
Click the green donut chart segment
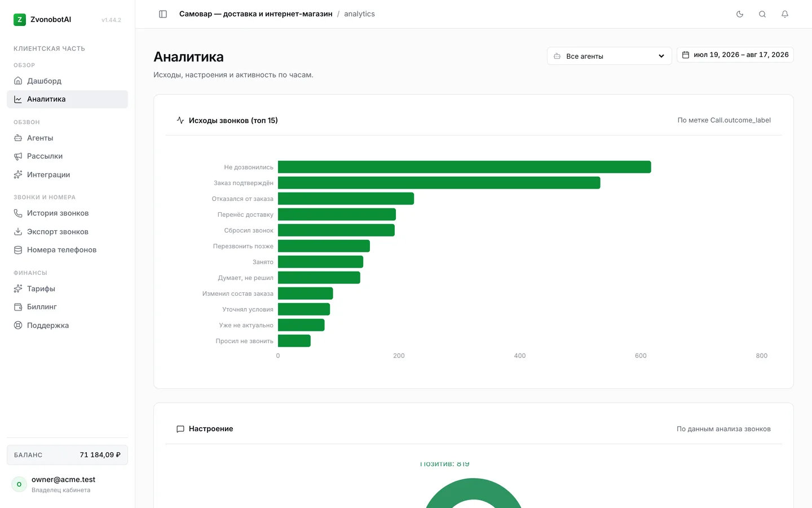[474, 490]
